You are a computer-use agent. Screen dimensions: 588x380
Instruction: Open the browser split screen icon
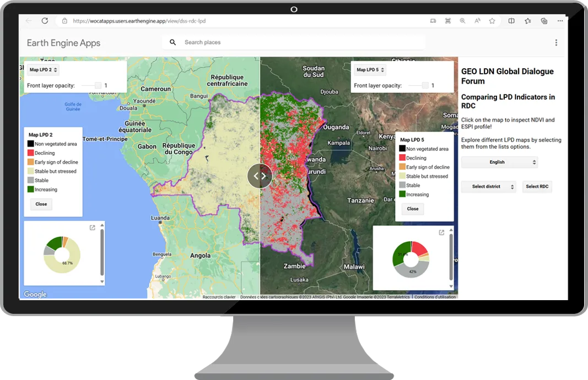511,21
